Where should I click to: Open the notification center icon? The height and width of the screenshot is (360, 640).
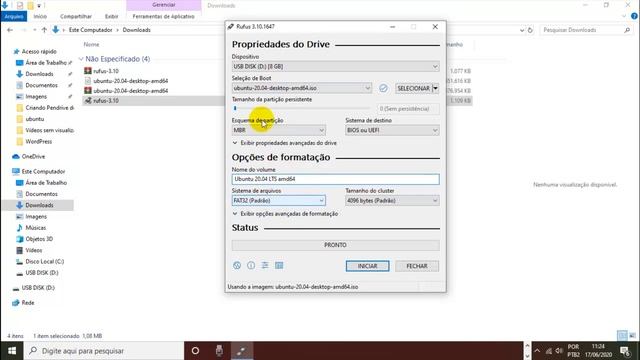coord(625,351)
